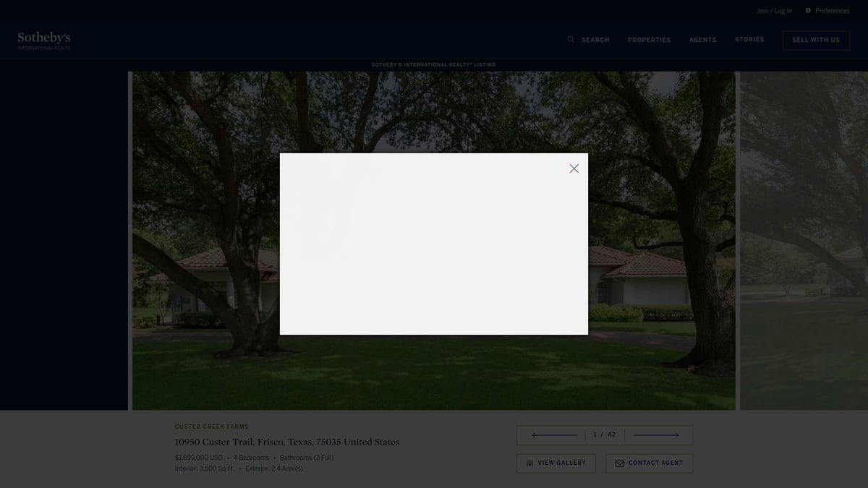This screenshot has height=488, width=868.
Task: Click the grid icon inside View Gallery button
Action: coord(529,463)
